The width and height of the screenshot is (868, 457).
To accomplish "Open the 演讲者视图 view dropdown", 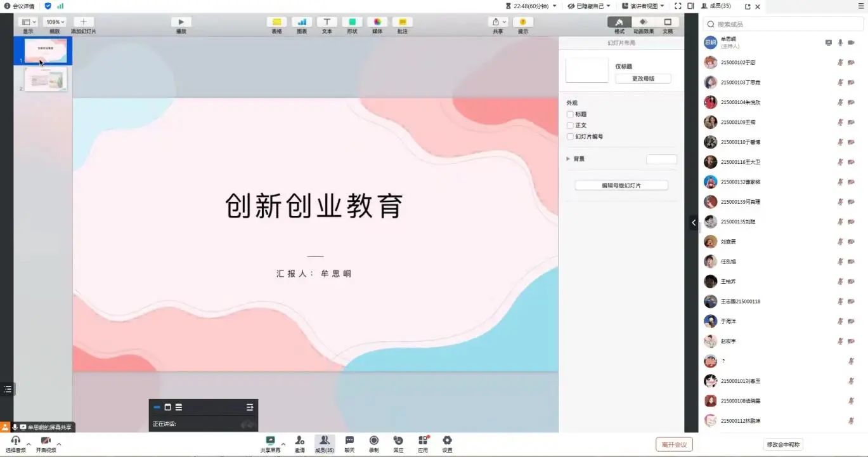I will [x=643, y=6].
